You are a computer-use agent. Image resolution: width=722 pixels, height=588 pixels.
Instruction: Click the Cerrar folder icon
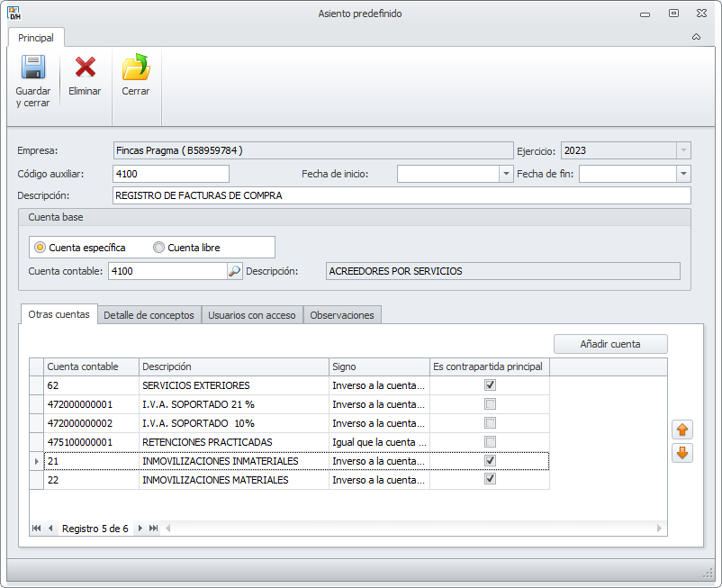136,68
